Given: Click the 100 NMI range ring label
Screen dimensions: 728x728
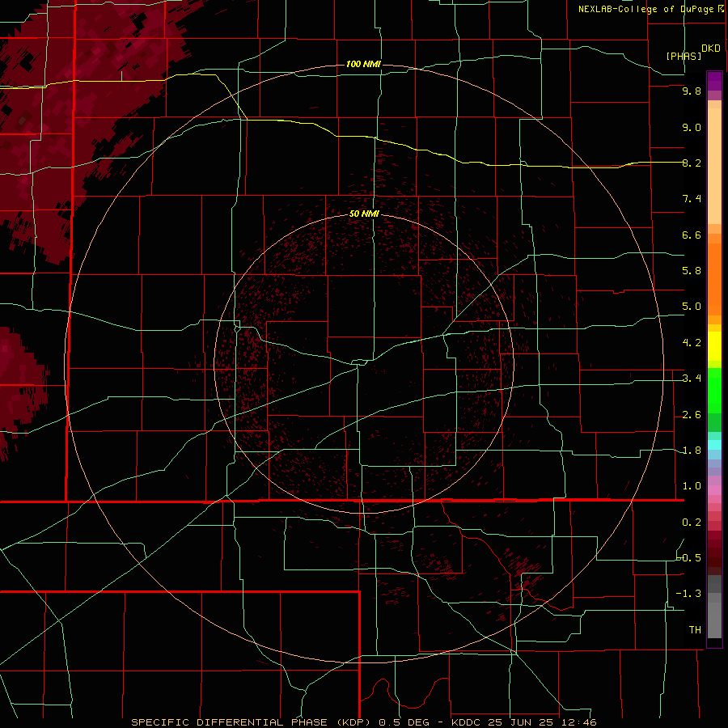Looking at the screenshot, I should (x=363, y=64).
